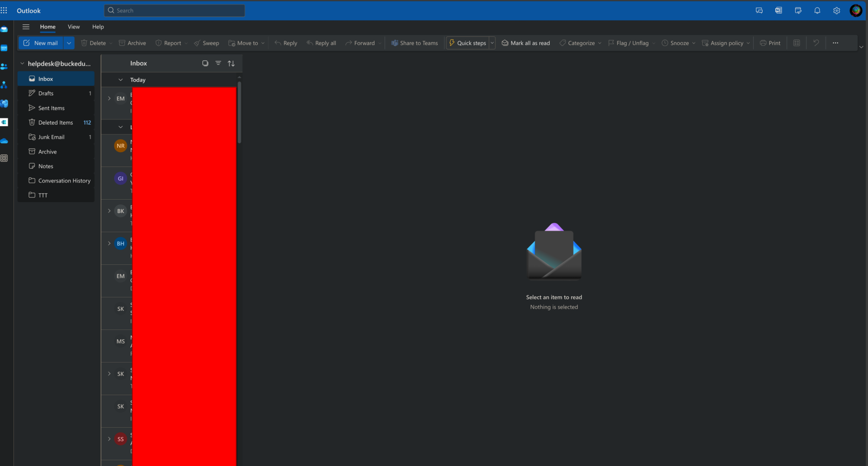Open the Junk Email folder

point(56,137)
